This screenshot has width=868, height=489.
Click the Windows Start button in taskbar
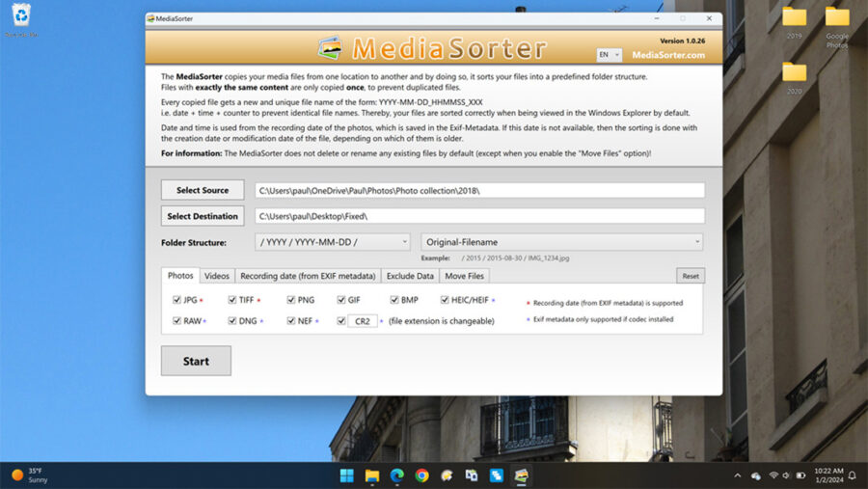[346, 475]
